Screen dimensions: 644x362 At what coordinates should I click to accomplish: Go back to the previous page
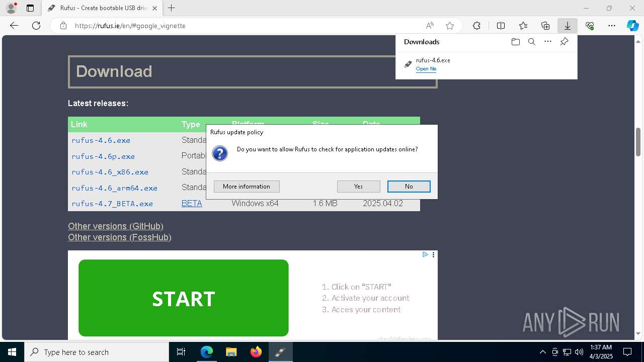[14, 26]
